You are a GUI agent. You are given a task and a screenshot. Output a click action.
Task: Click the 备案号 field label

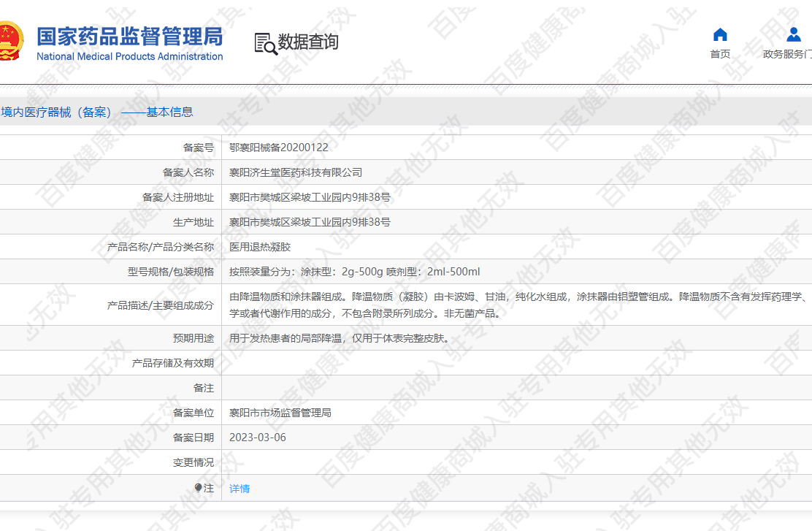(x=199, y=148)
